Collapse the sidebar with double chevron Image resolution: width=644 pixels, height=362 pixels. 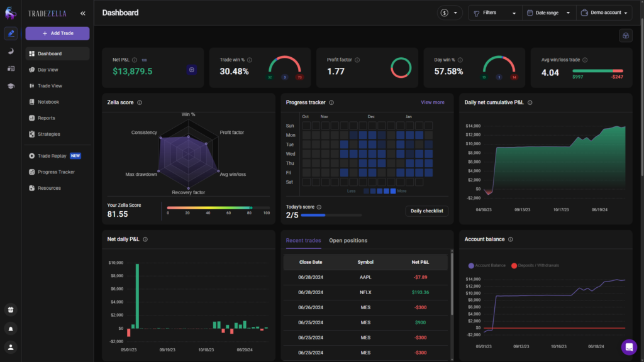82,13
